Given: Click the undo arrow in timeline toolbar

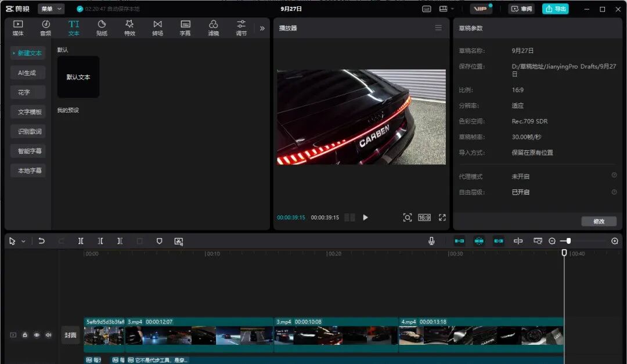Looking at the screenshot, I should (41, 241).
